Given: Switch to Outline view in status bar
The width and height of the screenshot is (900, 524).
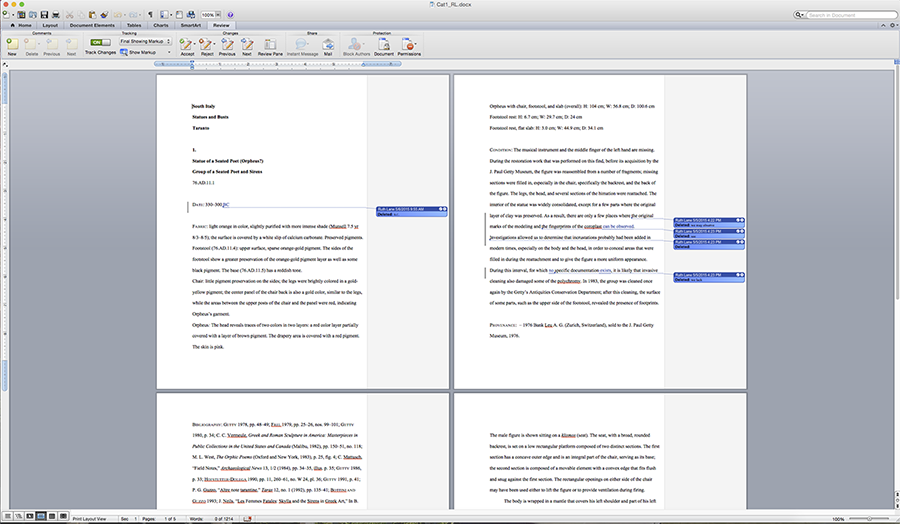Looking at the screenshot, I should (19, 517).
